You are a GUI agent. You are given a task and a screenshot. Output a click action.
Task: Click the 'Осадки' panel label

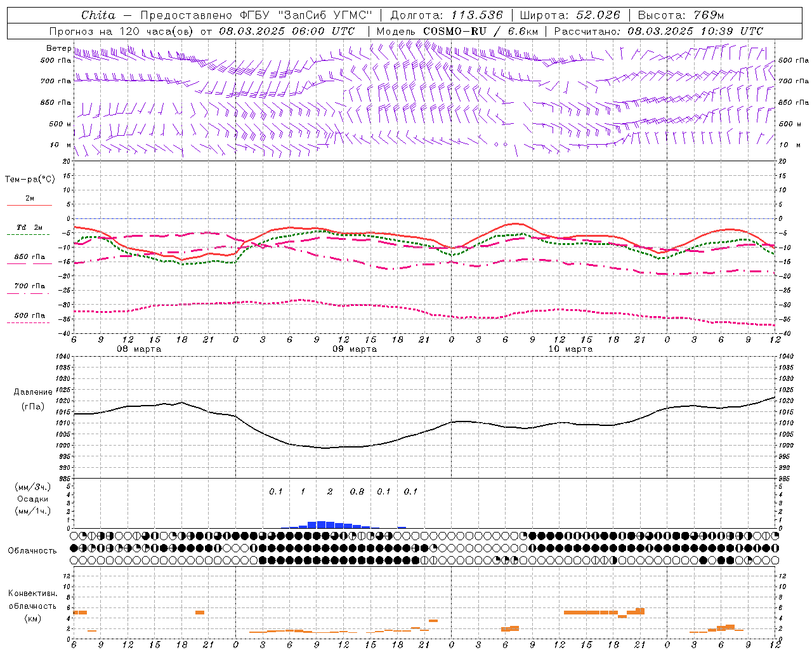[33, 499]
